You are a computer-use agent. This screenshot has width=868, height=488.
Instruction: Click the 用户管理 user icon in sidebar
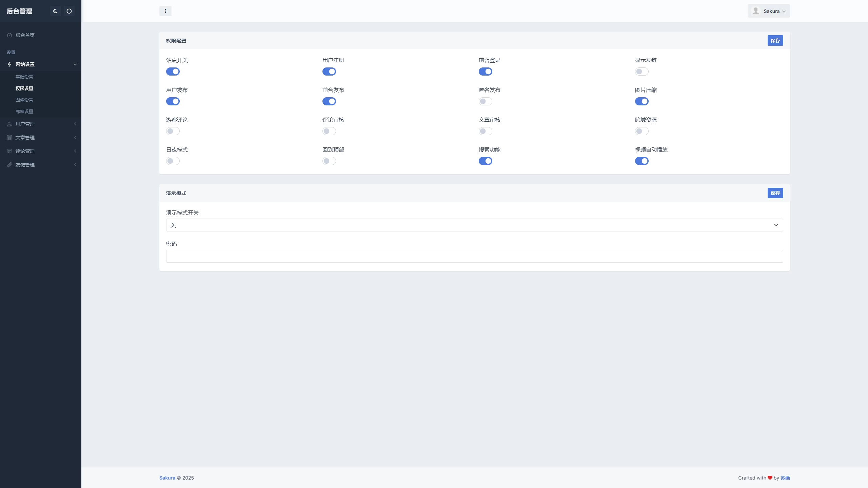tap(9, 124)
